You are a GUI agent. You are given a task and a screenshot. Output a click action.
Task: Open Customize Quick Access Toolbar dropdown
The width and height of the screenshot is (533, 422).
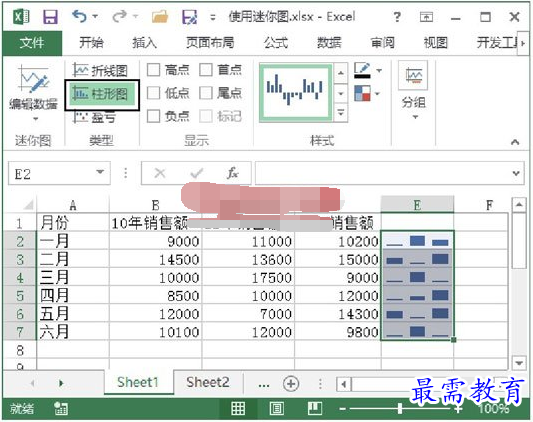coord(213,17)
